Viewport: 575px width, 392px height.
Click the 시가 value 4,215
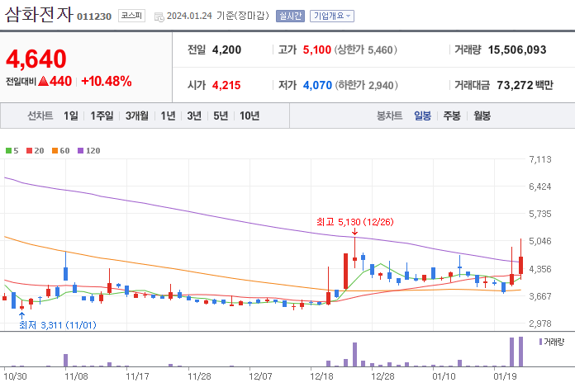[226, 85]
